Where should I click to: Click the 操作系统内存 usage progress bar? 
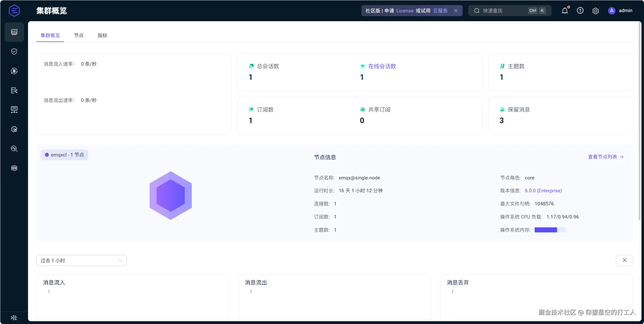[550, 230]
